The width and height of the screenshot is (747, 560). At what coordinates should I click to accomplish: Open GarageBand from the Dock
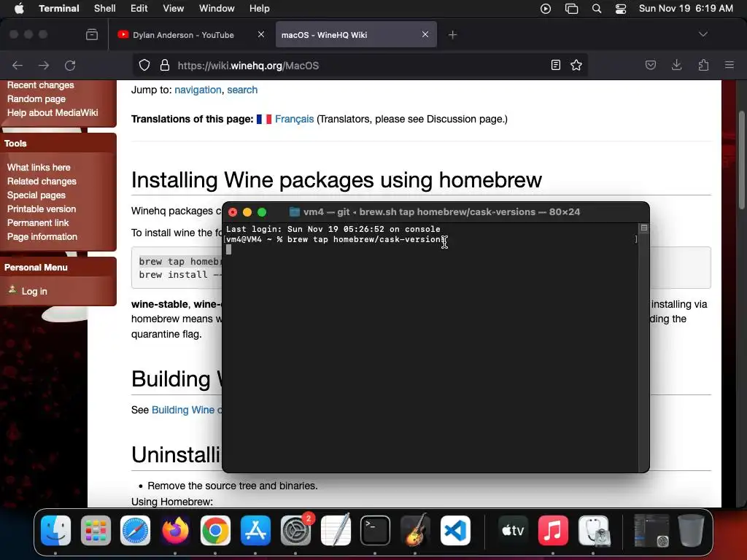pyautogui.click(x=415, y=531)
